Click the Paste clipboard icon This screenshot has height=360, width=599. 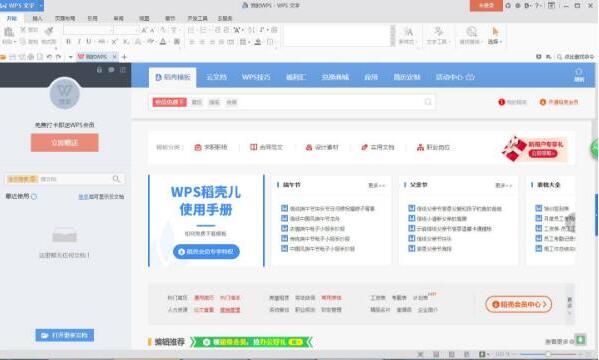tap(8, 32)
